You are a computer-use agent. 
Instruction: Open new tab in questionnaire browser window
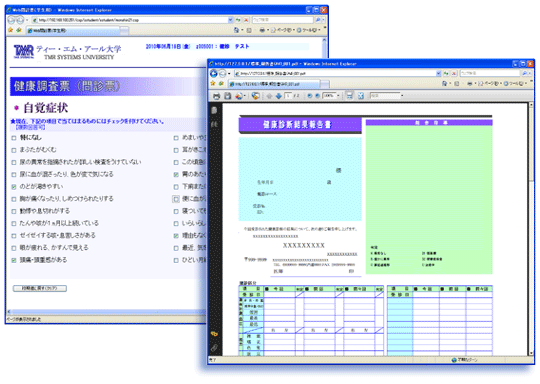124,31
